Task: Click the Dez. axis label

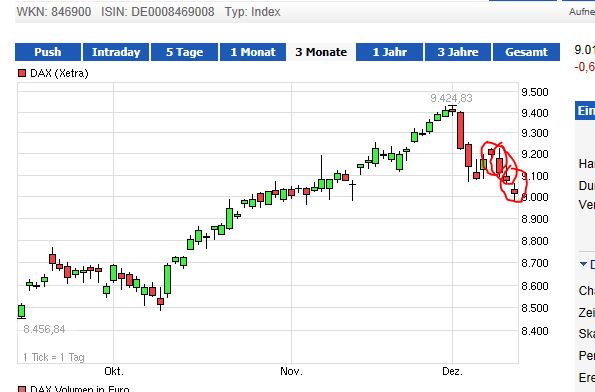Action: [x=452, y=371]
